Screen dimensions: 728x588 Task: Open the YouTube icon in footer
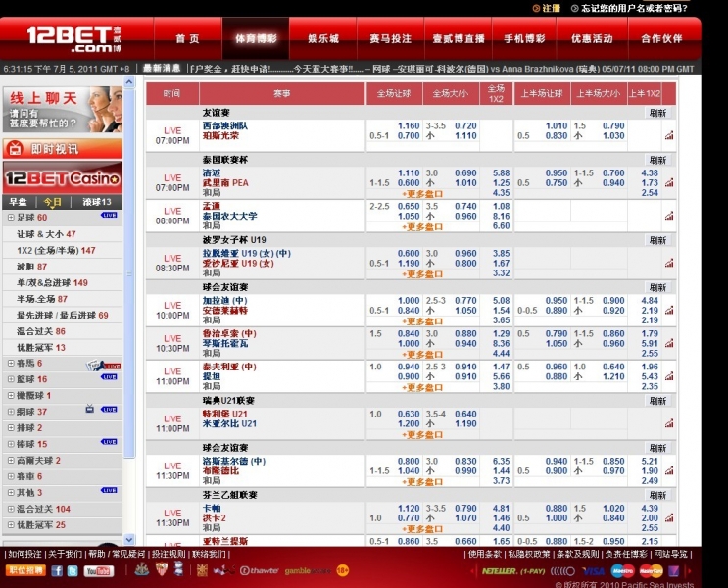click(x=98, y=570)
